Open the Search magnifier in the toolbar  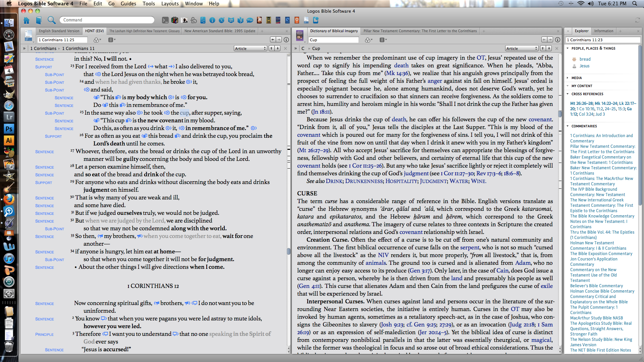click(51, 20)
